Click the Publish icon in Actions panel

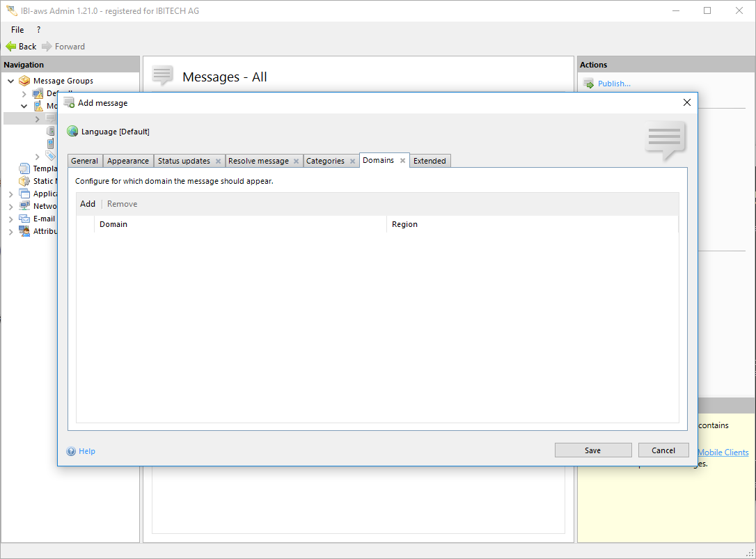click(x=588, y=84)
